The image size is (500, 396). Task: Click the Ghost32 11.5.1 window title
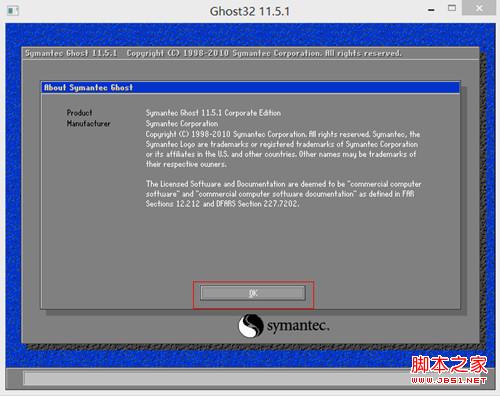[x=249, y=11]
